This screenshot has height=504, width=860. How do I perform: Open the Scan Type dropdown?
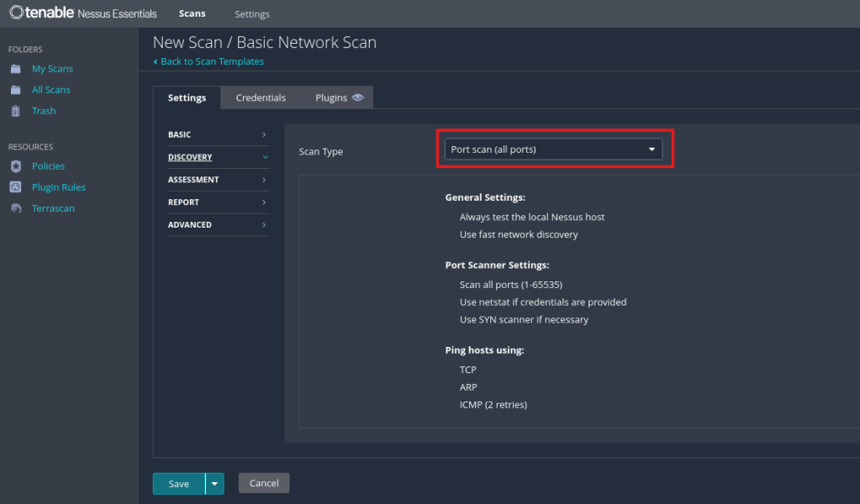[553, 150]
